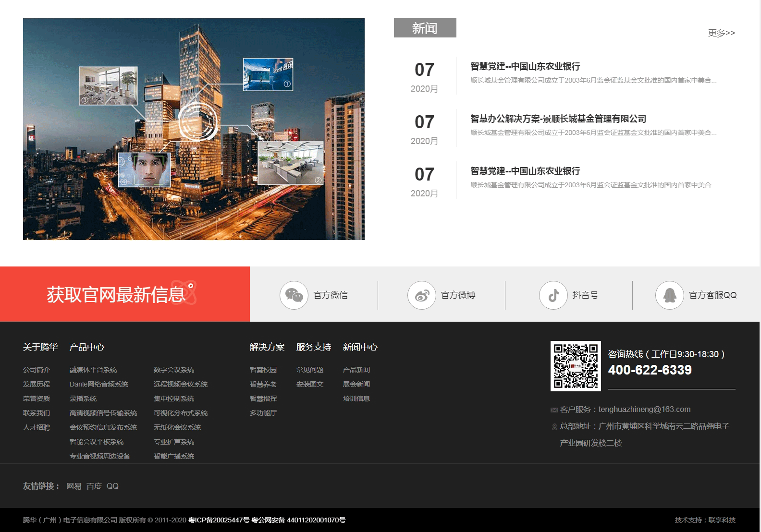Click the Douyin (TikTok) icon

pos(553,295)
